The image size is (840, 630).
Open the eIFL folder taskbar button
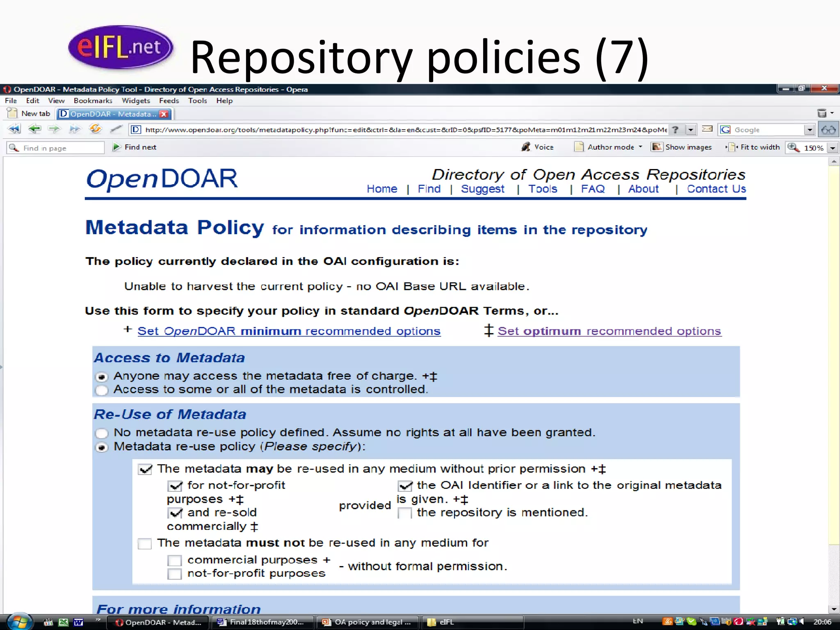472,622
